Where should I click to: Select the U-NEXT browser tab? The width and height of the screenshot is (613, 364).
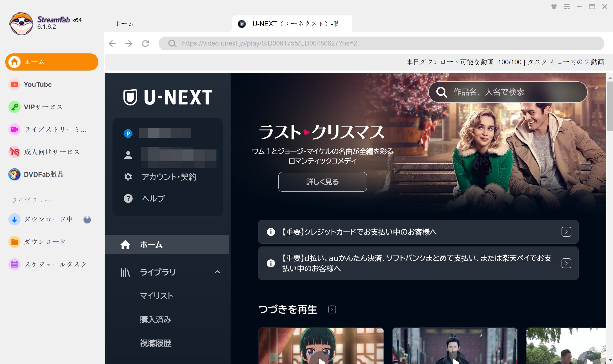pyautogui.click(x=292, y=24)
